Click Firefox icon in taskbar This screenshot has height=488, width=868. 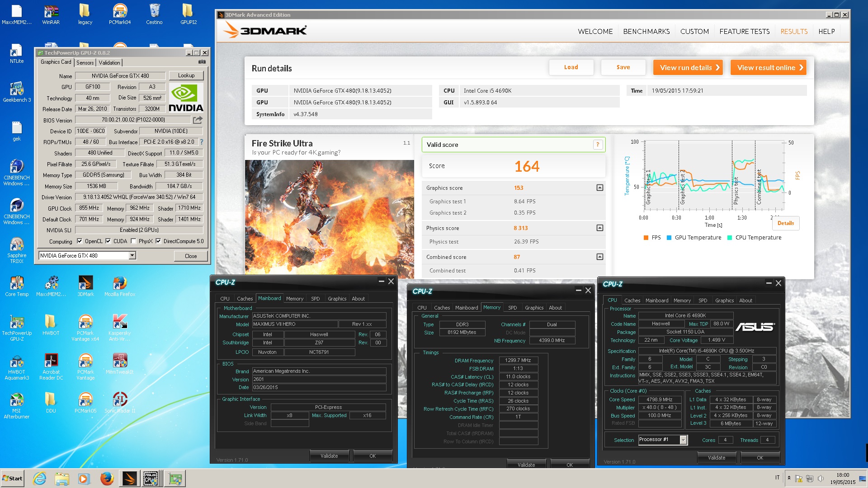pyautogui.click(x=107, y=478)
